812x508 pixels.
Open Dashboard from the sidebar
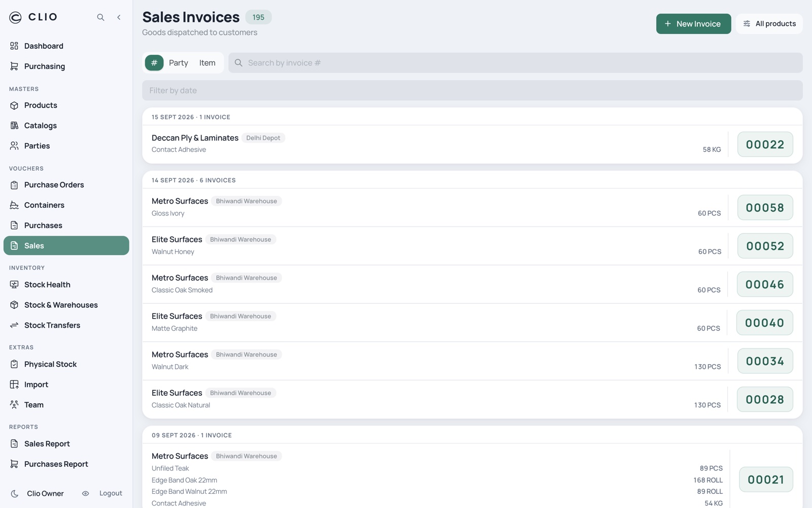click(66, 46)
